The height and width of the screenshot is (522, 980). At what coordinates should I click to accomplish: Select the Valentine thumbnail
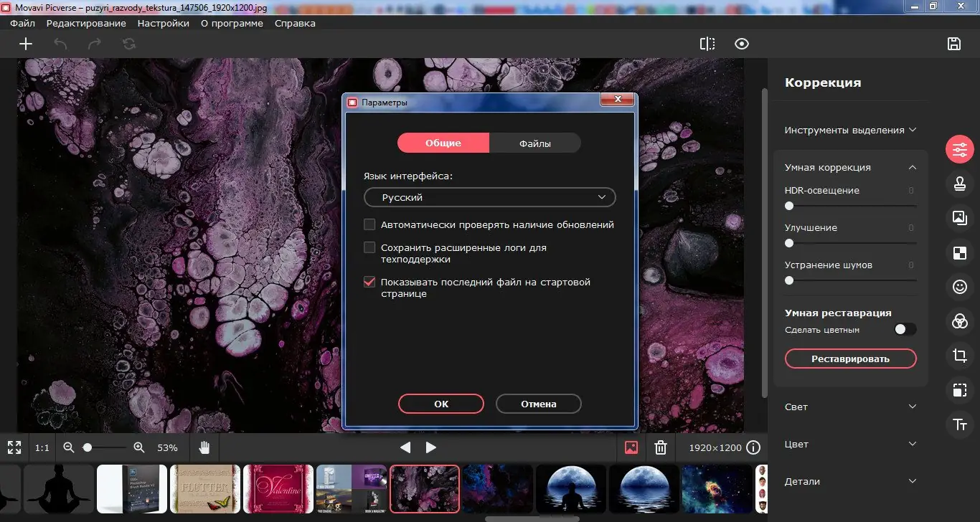tap(278, 489)
